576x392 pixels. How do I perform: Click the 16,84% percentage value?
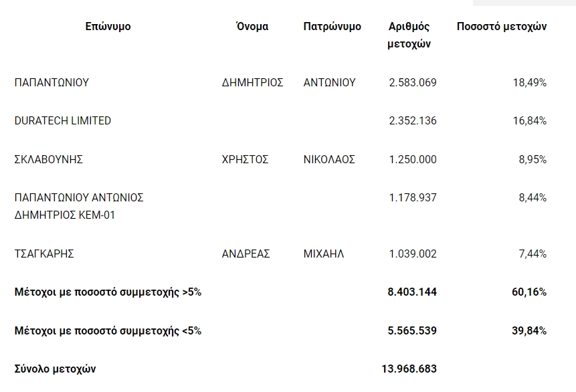click(530, 120)
